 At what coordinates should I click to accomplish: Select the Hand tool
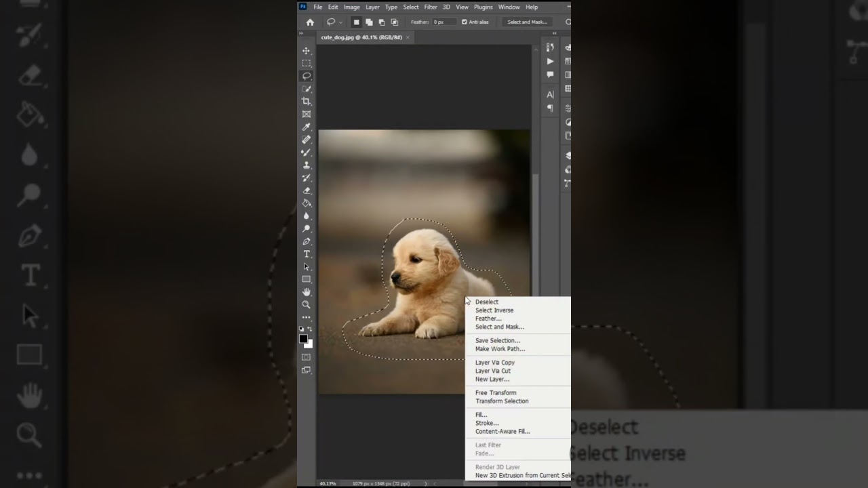click(x=307, y=292)
